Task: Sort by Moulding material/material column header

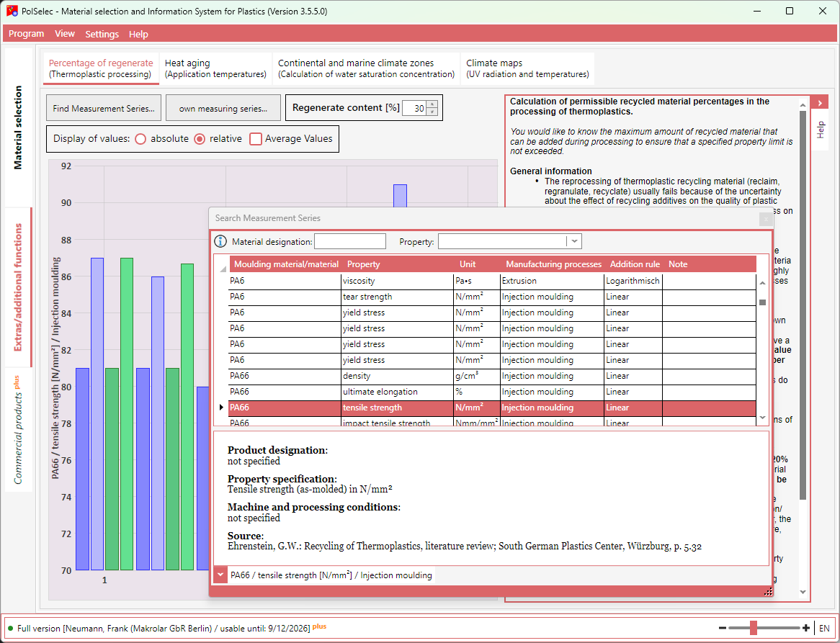Action: (287, 264)
